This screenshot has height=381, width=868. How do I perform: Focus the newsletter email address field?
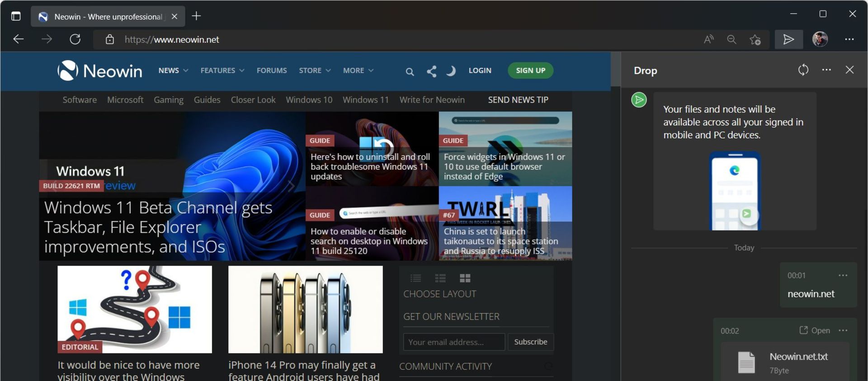tap(453, 342)
